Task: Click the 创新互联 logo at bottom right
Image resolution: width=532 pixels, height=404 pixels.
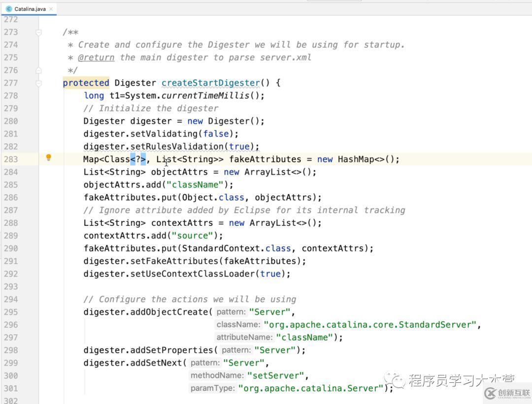Action: tap(507, 393)
